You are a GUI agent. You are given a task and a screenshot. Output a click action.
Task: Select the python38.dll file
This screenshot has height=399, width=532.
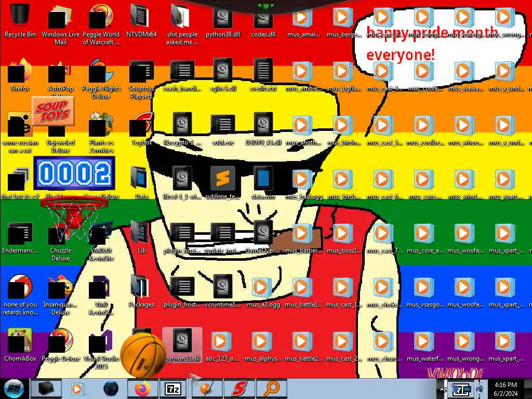click(x=222, y=20)
